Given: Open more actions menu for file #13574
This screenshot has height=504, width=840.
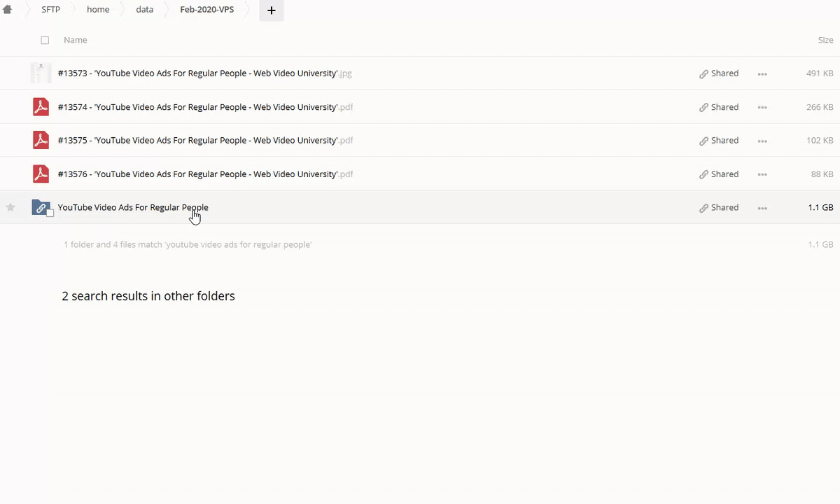Looking at the screenshot, I should pos(762,107).
